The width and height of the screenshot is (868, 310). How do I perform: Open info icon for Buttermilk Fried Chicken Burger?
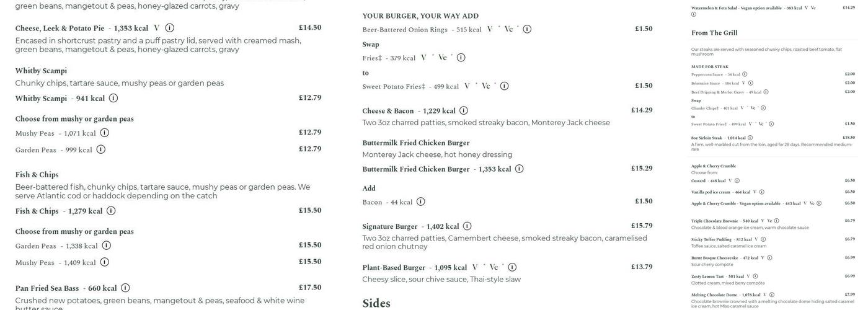point(520,169)
